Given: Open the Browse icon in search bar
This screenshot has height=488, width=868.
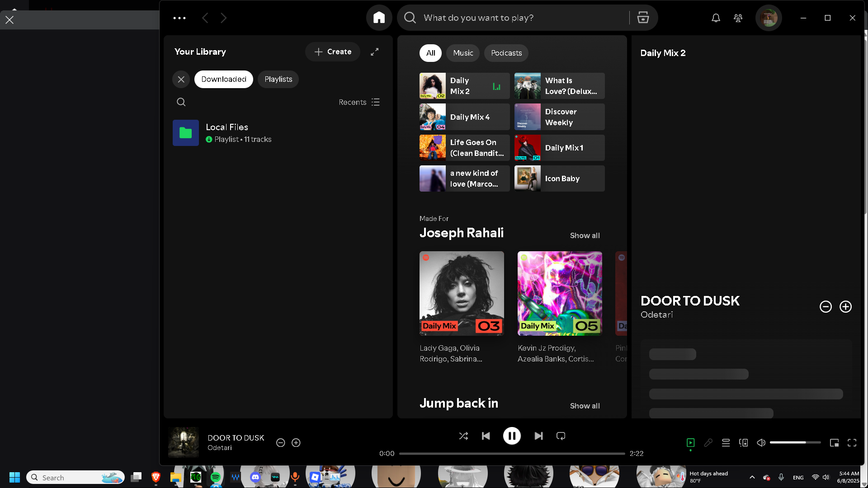Looking at the screenshot, I should point(643,18).
